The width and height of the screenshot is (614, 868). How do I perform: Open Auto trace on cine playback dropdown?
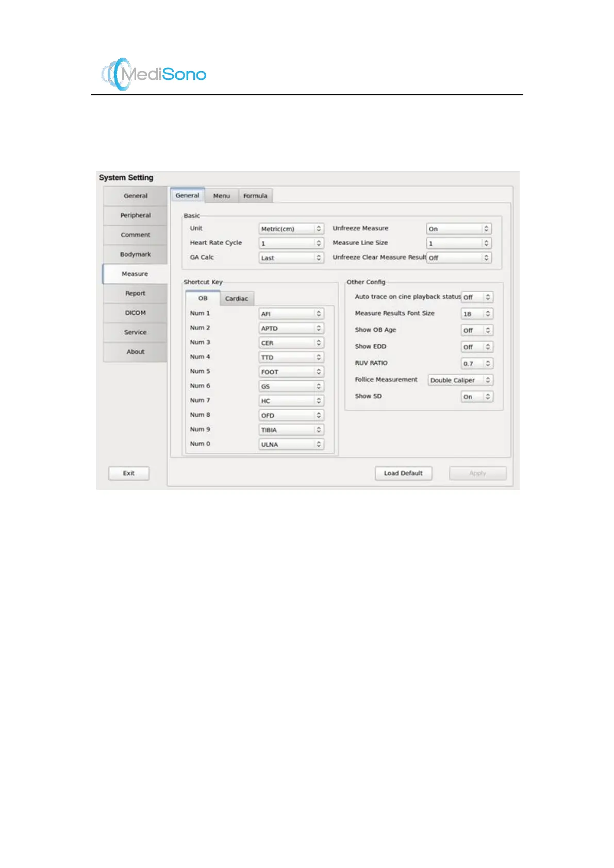pos(477,297)
